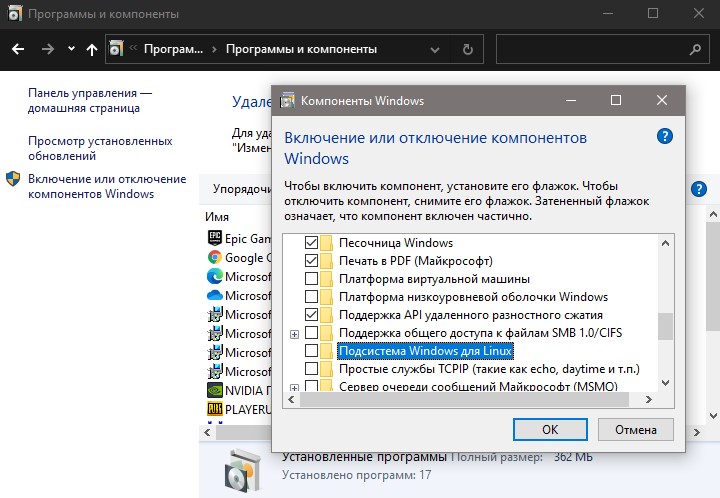Viewport: 720px width, 498px height.
Task: Go up one level arrow
Action: pos(92,49)
